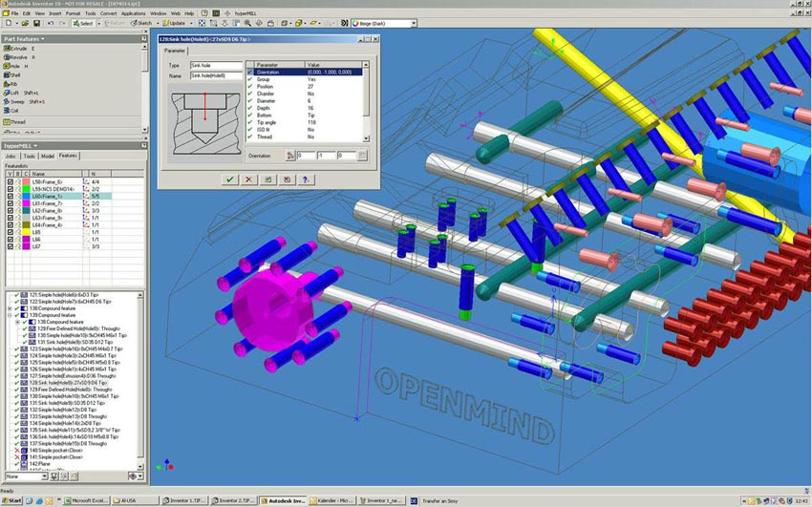This screenshot has height=507, width=812.
Task: Click the Open file icon
Action: [x=24, y=23]
